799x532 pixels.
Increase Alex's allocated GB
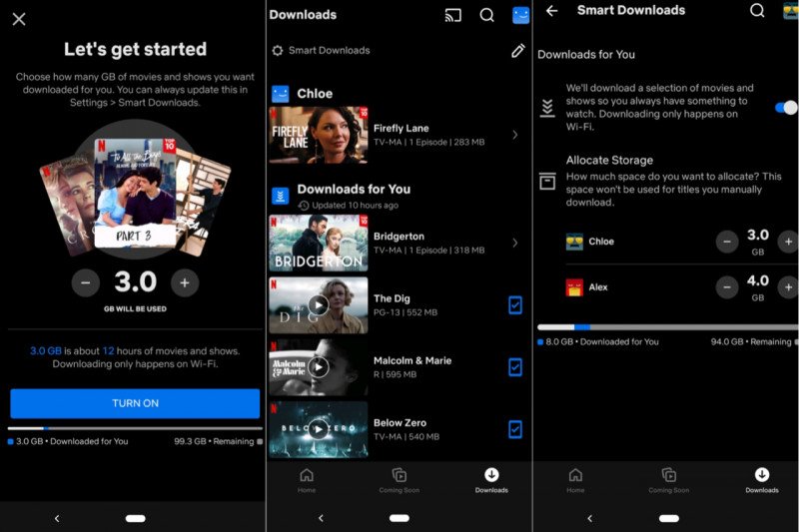788,287
